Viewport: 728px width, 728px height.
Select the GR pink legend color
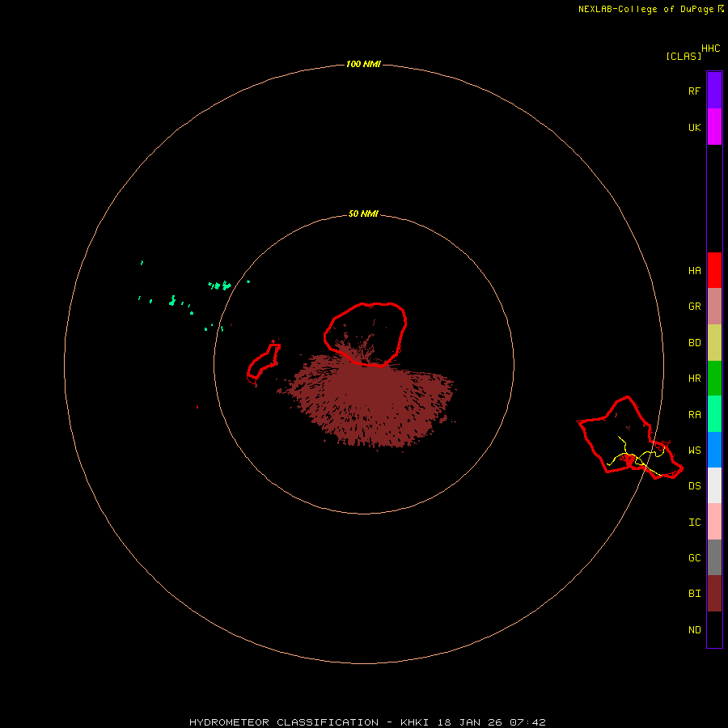tap(714, 307)
